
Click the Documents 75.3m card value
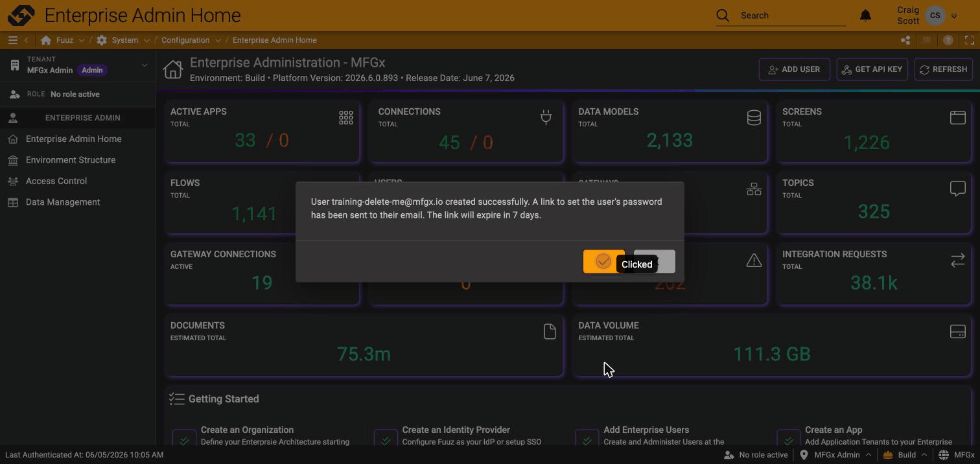tap(364, 354)
